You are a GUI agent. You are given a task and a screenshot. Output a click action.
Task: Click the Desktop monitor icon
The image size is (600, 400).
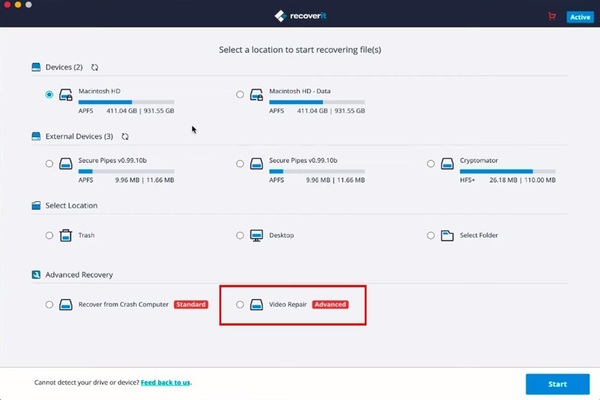(x=256, y=235)
